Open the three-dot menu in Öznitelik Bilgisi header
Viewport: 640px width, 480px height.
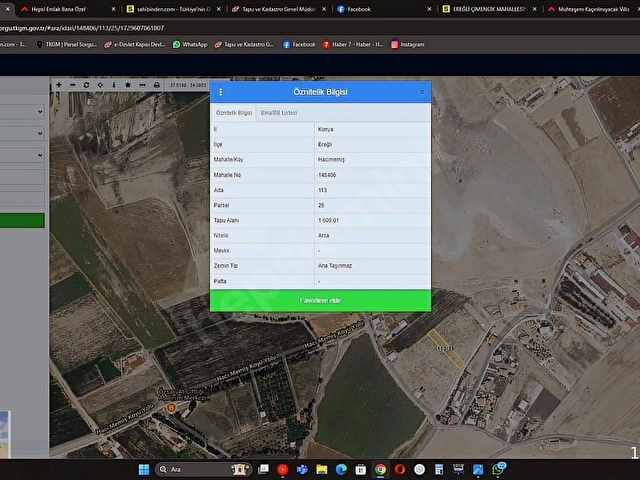coord(220,92)
